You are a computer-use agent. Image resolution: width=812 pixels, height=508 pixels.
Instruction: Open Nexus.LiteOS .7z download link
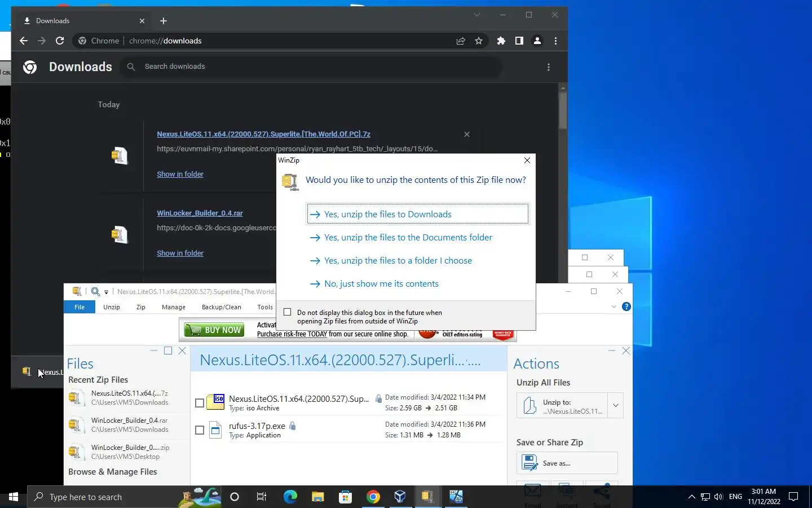pos(263,134)
